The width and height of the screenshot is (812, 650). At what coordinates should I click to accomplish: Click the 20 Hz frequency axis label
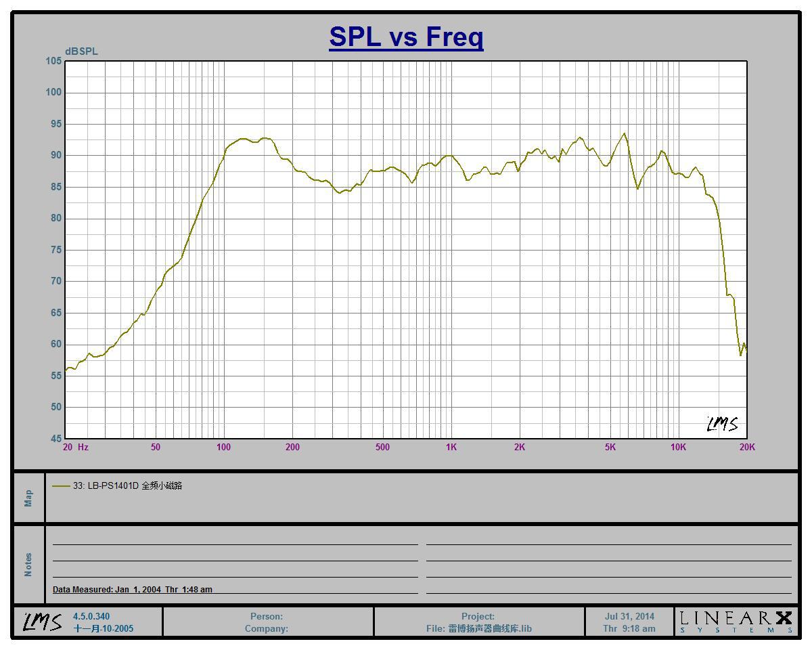(76, 447)
